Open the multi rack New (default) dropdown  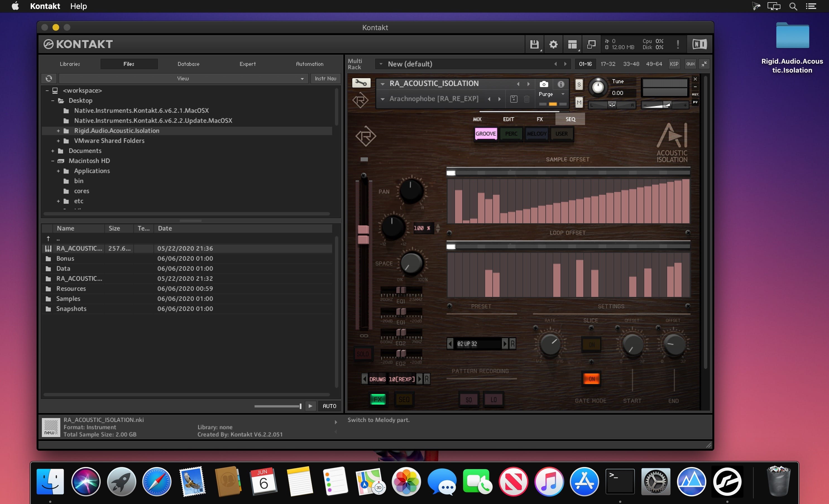pos(472,64)
